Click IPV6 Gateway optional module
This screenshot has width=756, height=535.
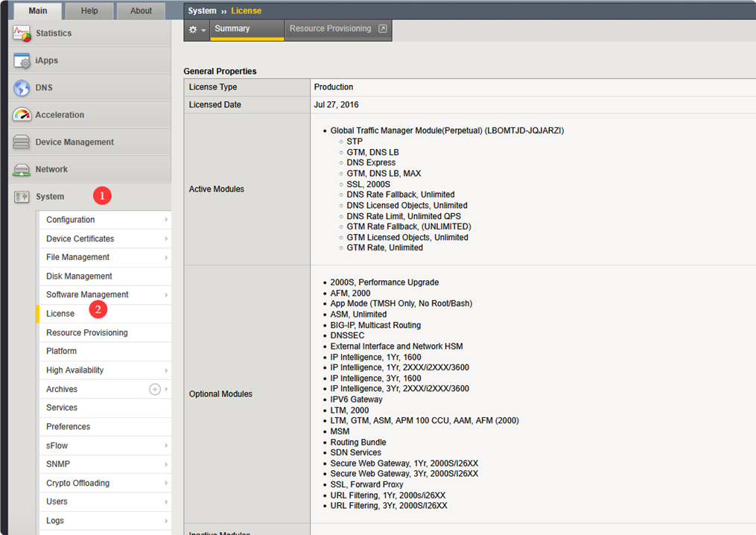(x=356, y=399)
